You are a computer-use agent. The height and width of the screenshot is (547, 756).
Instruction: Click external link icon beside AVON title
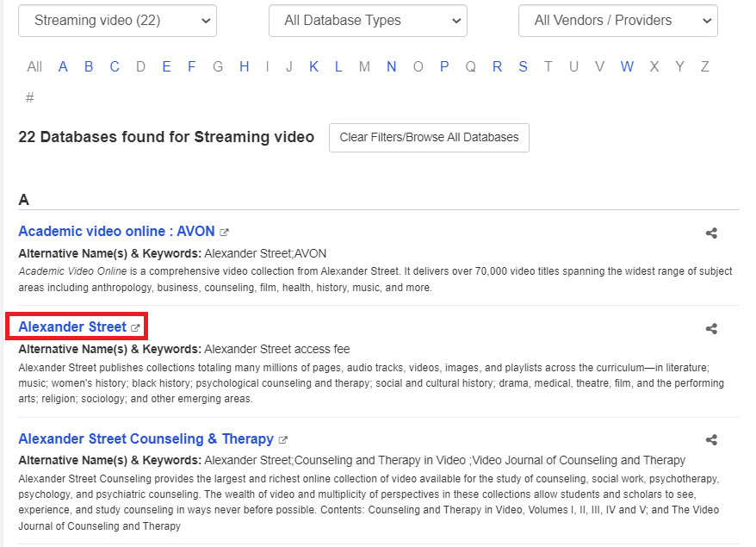[x=224, y=232]
